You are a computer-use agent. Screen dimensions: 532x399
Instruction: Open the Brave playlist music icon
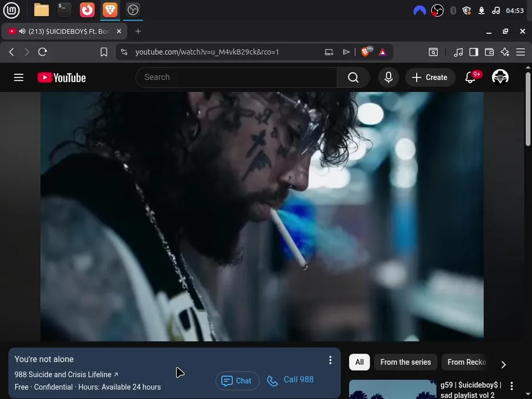(458, 52)
